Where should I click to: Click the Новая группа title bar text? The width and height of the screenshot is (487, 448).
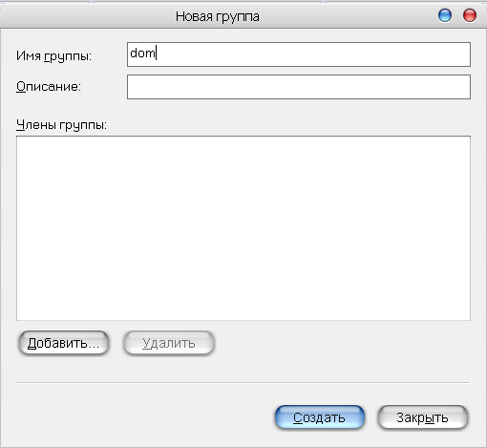(218, 16)
